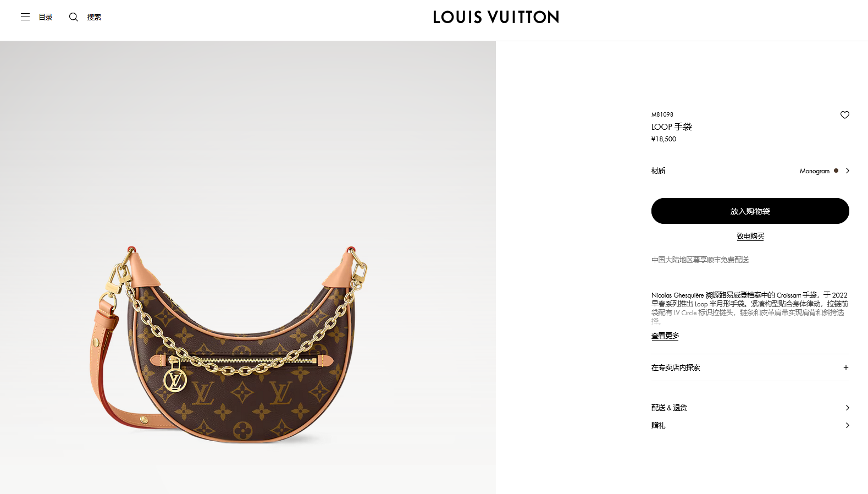Add LOOP bag to wishlist heart
The height and width of the screenshot is (494, 868).
coord(845,115)
